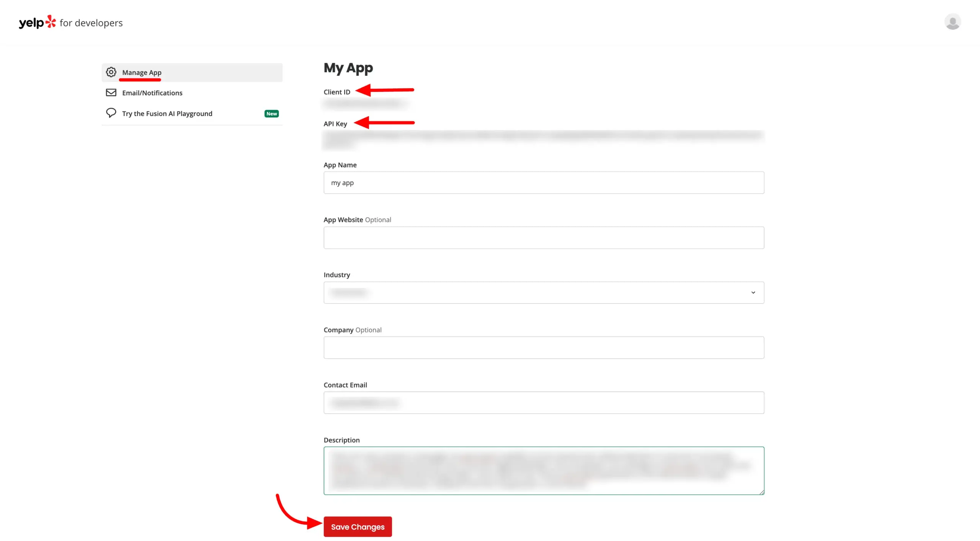Viewport: 980px width, 541px height.
Task: Click the Email/Notifications envelope icon
Action: click(111, 93)
